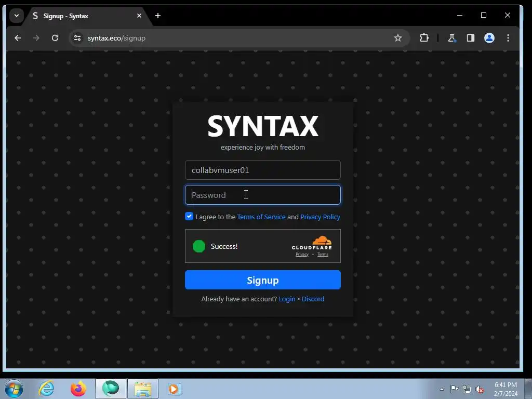This screenshot has height=399, width=532.
Task: Uncheck the agree to terms checkbox
Action: click(x=189, y=216)
